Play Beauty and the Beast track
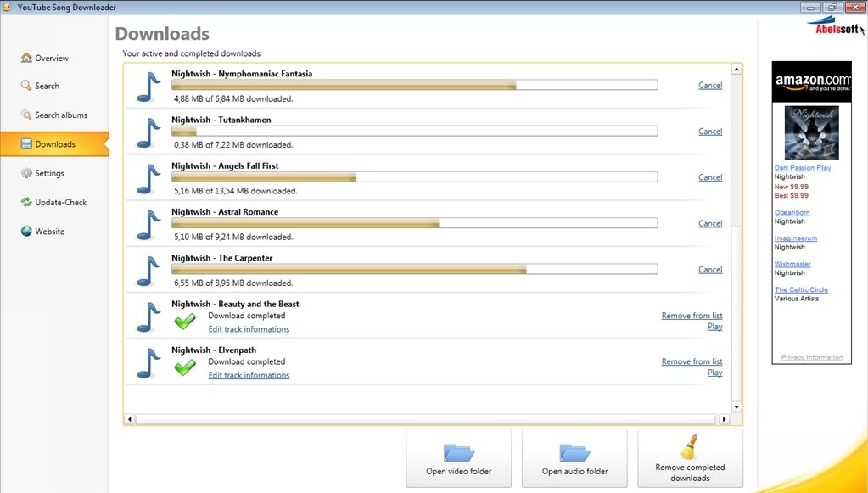 (x=714, y=327)
